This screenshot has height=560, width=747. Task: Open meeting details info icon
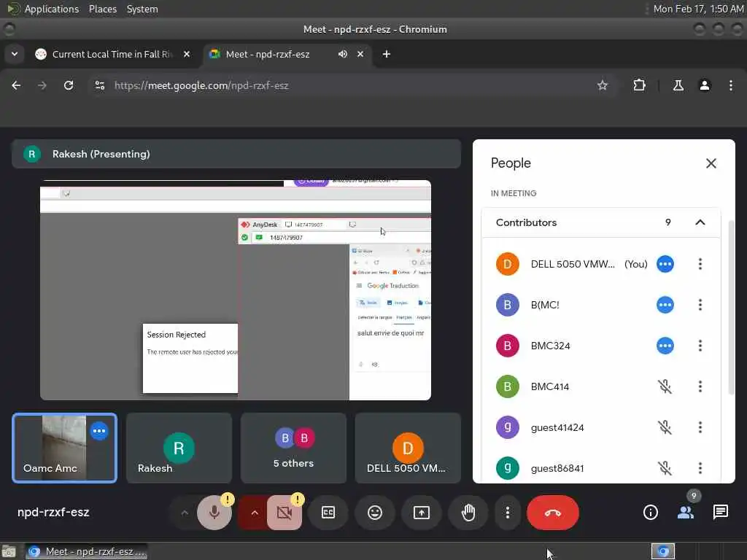tap(650, 513)
